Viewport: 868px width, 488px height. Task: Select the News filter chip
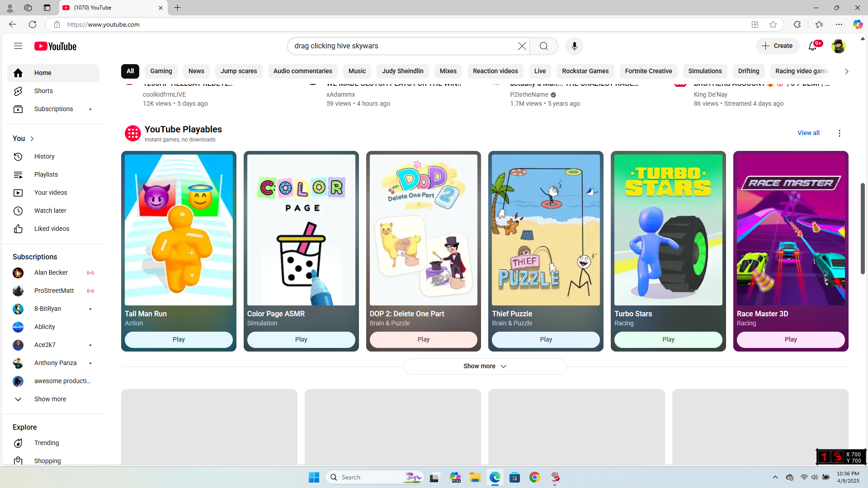[x=196, y=71]
